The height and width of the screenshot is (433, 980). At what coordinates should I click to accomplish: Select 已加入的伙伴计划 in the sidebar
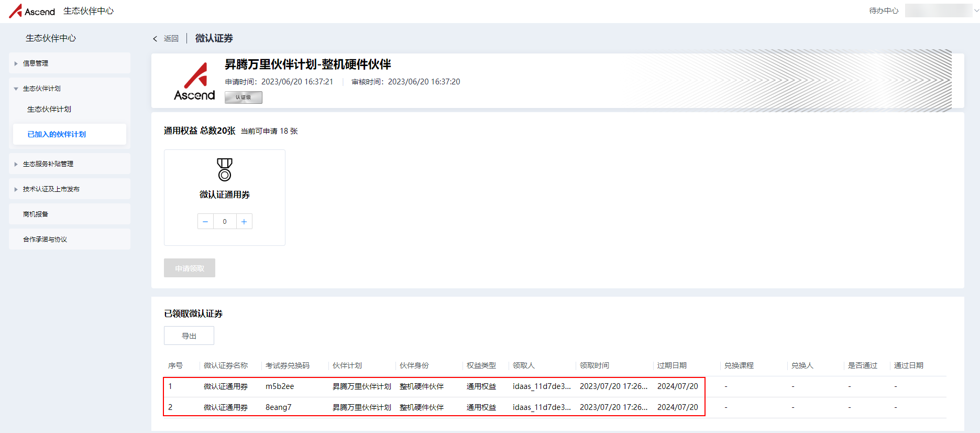[x=70, y=134]
